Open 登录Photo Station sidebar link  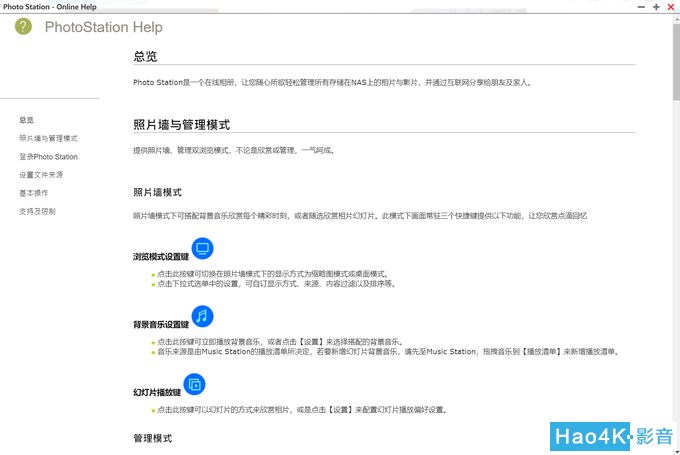pos(49,157)
